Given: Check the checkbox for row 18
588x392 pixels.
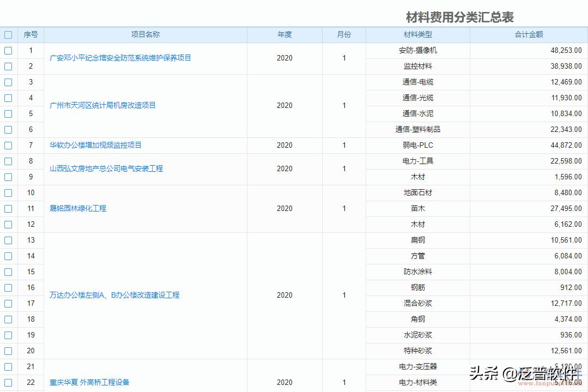Looking at the screenshot, I should coord(8,319).
